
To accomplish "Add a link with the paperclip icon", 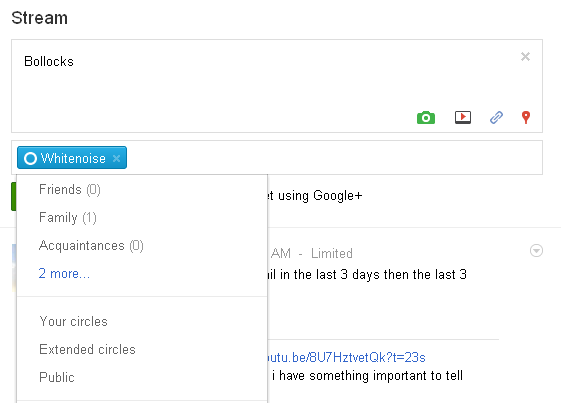I will (496, 117).
